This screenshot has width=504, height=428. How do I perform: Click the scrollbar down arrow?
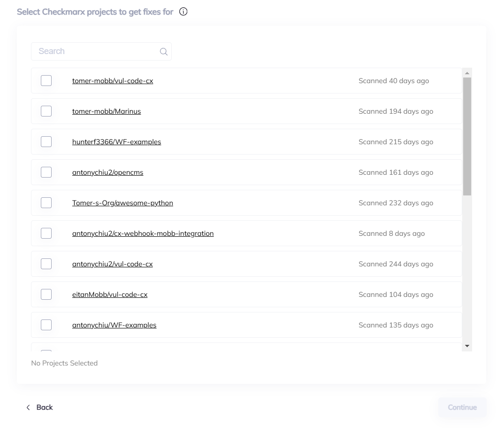click(x=467, y=346)
